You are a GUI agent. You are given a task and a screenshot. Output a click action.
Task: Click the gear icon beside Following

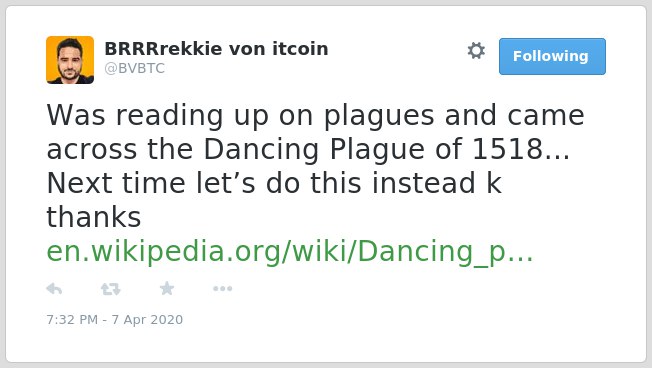476,51
